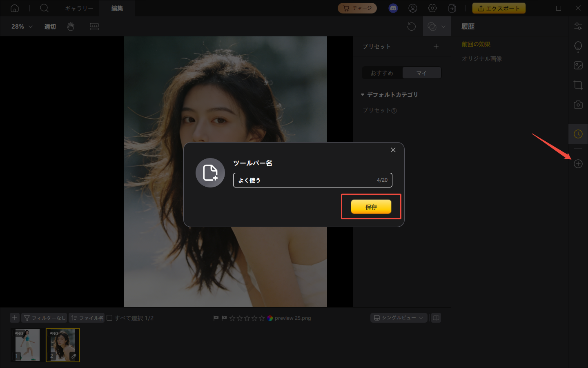Switch to the おすすめ presets tab

(x=382, y=73)
